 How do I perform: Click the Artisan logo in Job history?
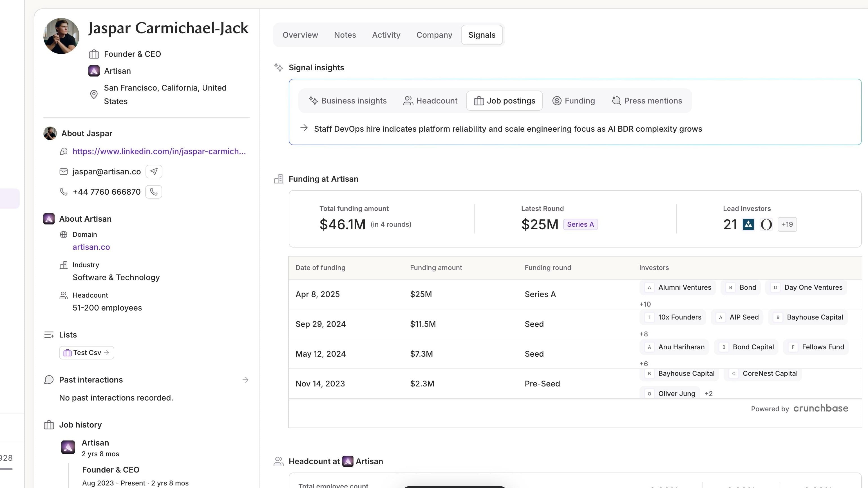pos(68,447)
